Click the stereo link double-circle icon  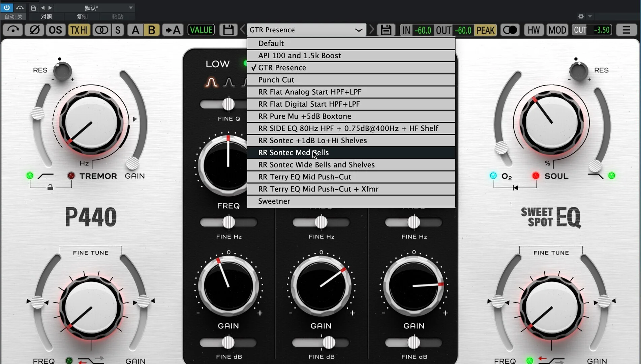(x=101, y=30)
